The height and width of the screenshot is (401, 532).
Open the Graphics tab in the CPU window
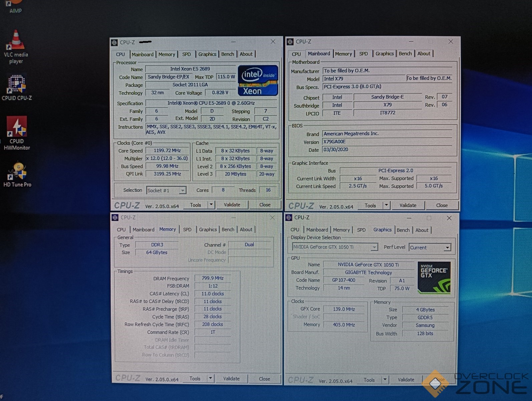click(207, 54)
